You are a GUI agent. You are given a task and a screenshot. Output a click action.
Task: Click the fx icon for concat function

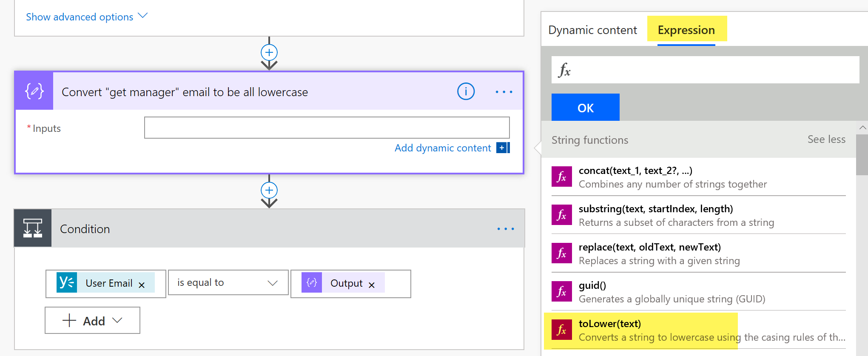tap(562, 177)
